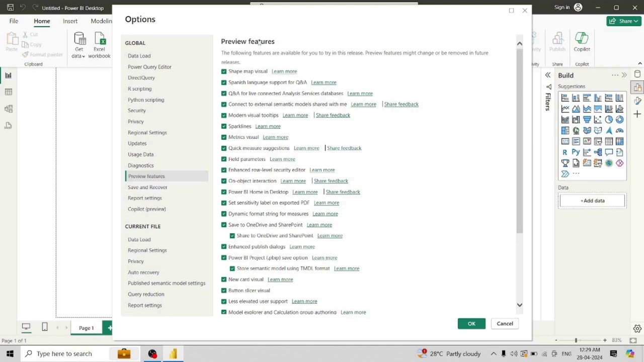
Task: Open Share feedback for Quick measure suggestions
Action: tap(344, 148)
